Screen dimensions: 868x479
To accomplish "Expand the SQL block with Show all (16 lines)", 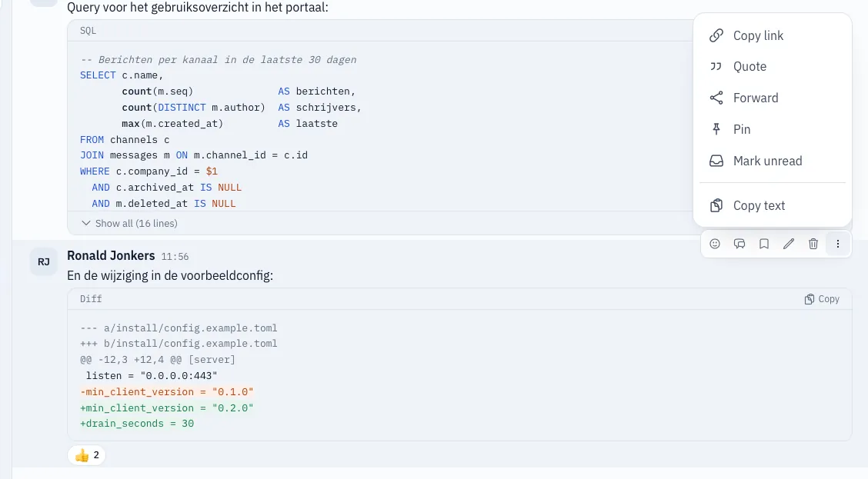I will (x=129, y=224).
